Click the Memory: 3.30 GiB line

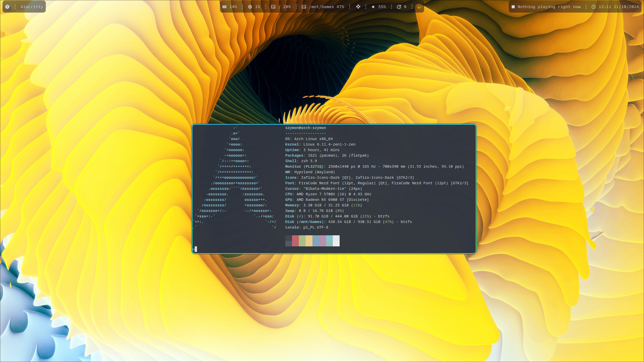pos(324,205)
